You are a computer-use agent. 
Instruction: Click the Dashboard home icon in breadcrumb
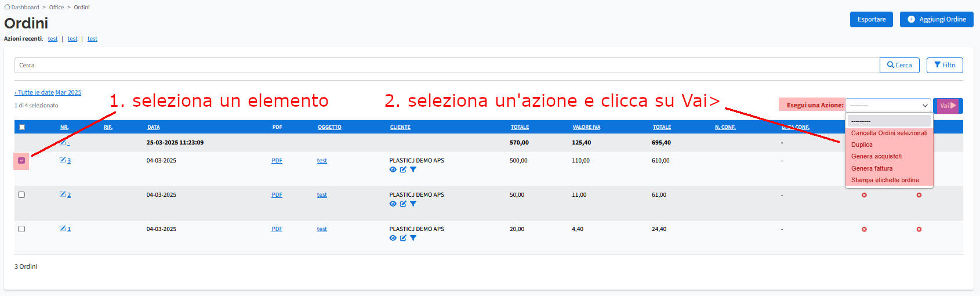[7, 7]
